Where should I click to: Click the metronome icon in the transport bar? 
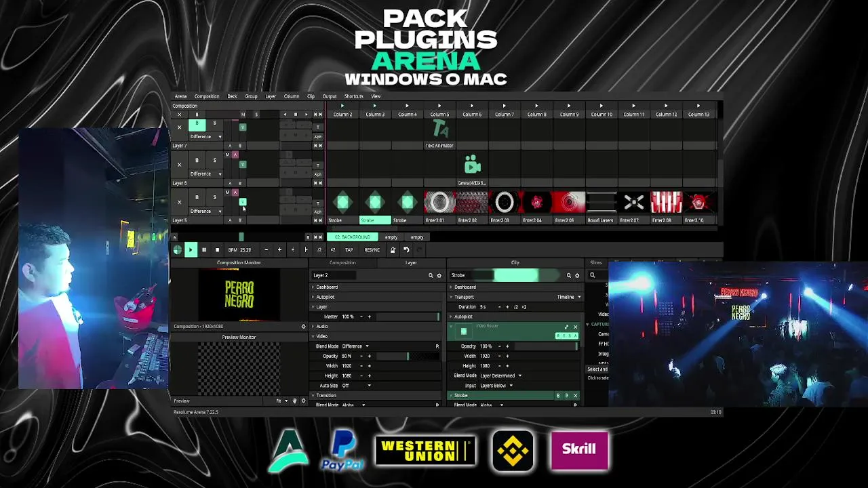click(393, 250)
